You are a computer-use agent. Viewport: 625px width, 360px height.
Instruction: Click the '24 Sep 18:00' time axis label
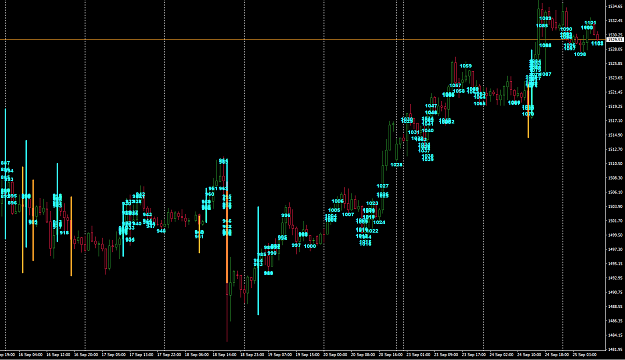click(x=557, y=354)
